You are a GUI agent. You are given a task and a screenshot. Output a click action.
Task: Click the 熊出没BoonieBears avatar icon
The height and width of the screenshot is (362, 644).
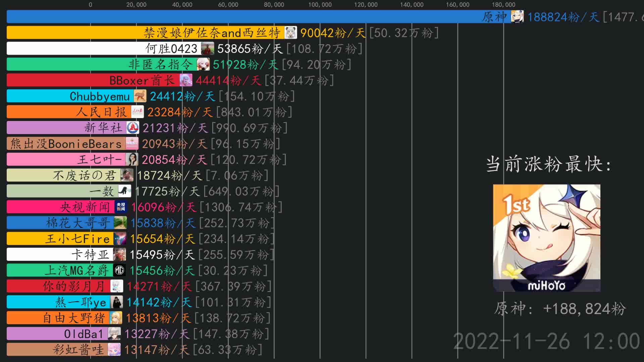tap(132, 143)
